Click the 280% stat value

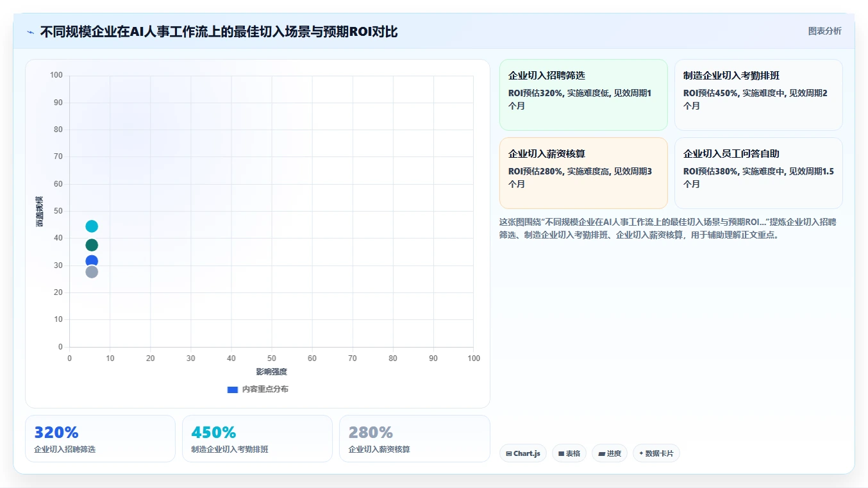(x=371, y=433)
